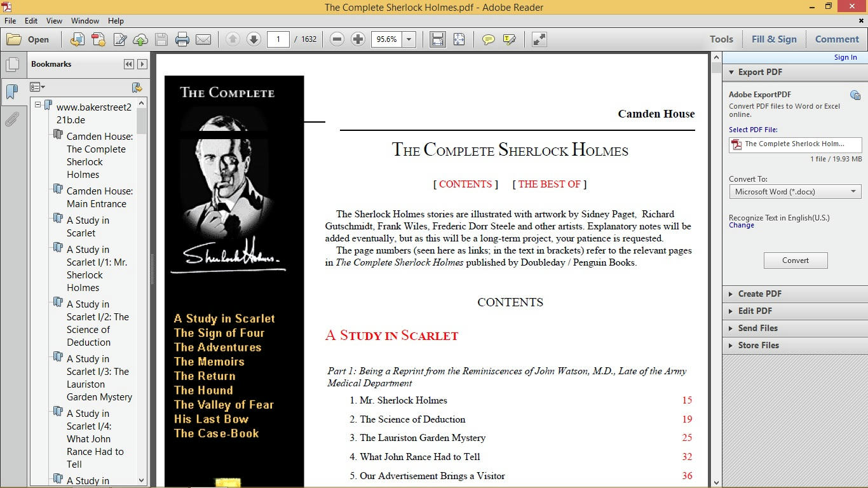868x488 pixels.
Task: Click the Bookmarks panel scrollbar thumb
Action: 141,121
